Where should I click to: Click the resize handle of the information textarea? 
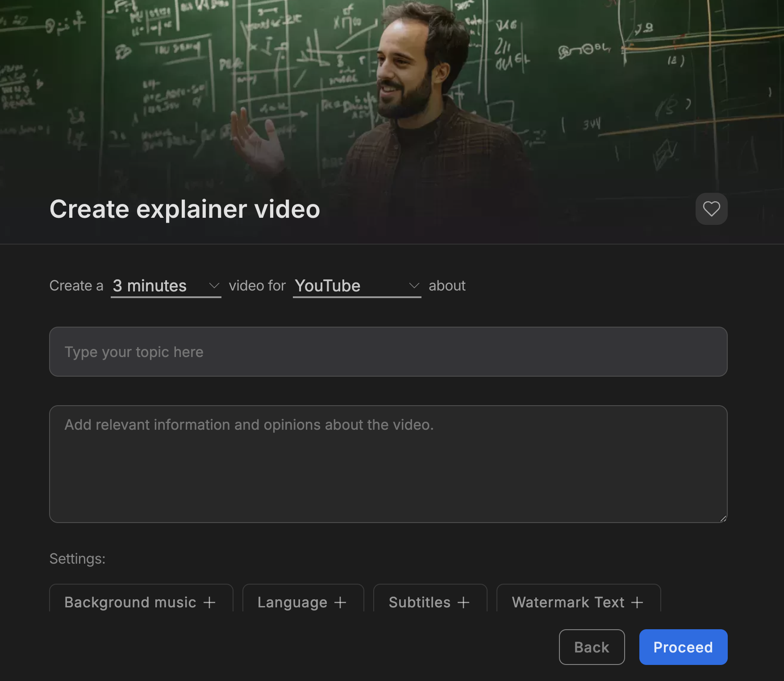pyautogui.click(x=723, y=518)
